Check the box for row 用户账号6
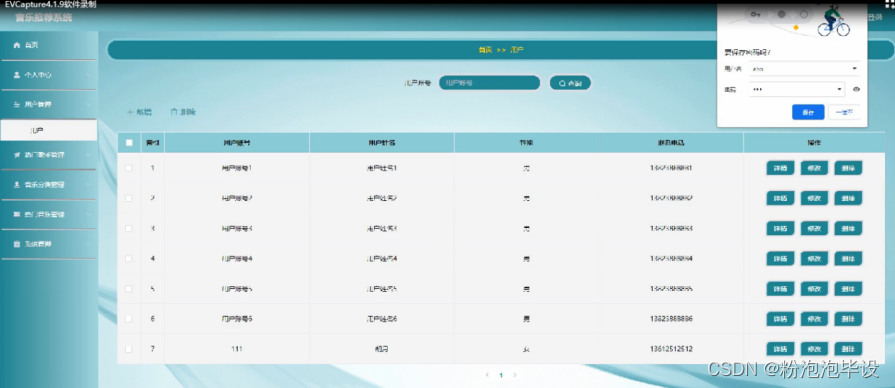895x388 pixels. click(x=128, y=318)
